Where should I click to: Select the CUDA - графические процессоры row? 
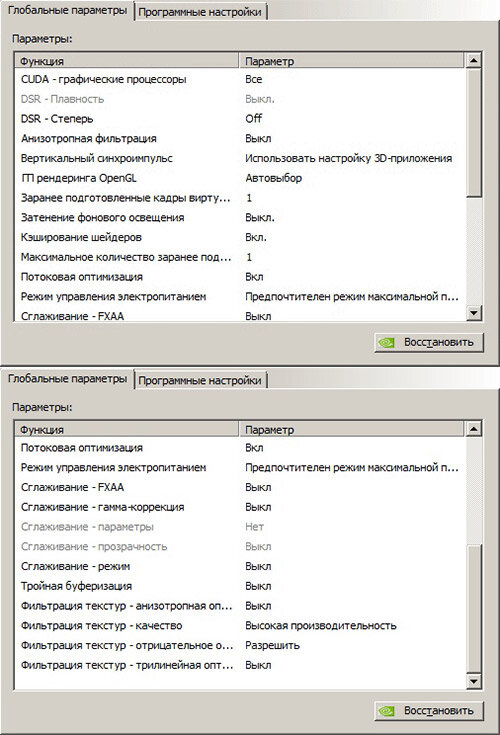click(x=240, y=79)
